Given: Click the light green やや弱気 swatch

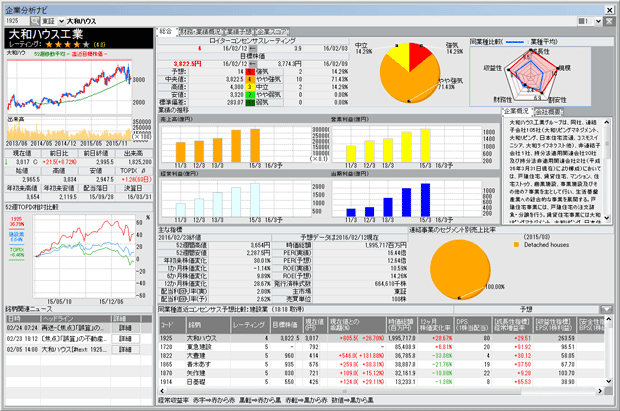Looking at the screenshot, I should [x=250, y=95].
